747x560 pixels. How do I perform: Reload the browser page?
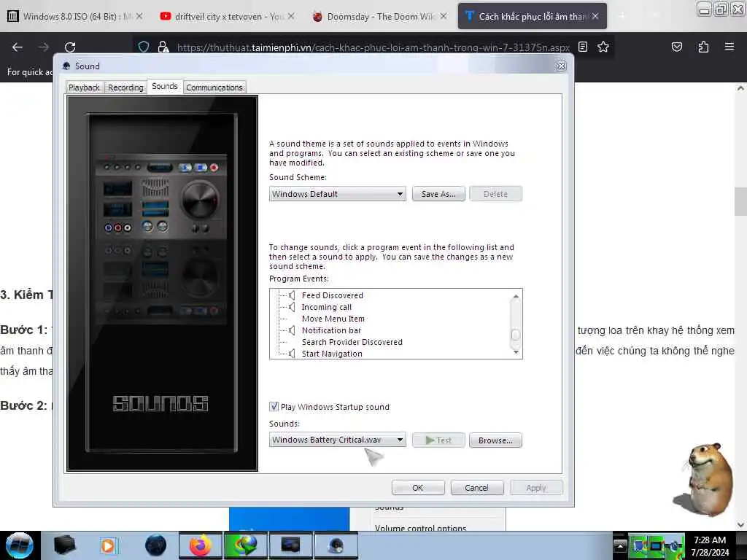tap(70, 47)
